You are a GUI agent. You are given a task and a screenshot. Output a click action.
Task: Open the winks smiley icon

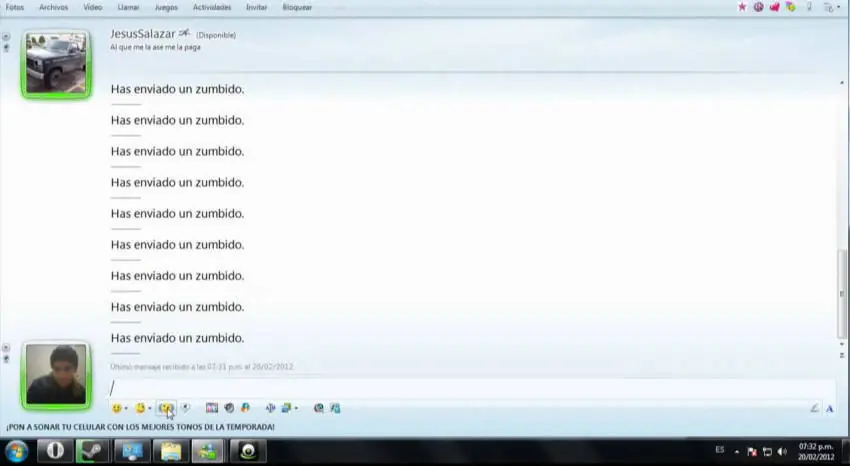click(x=140, y=408)
